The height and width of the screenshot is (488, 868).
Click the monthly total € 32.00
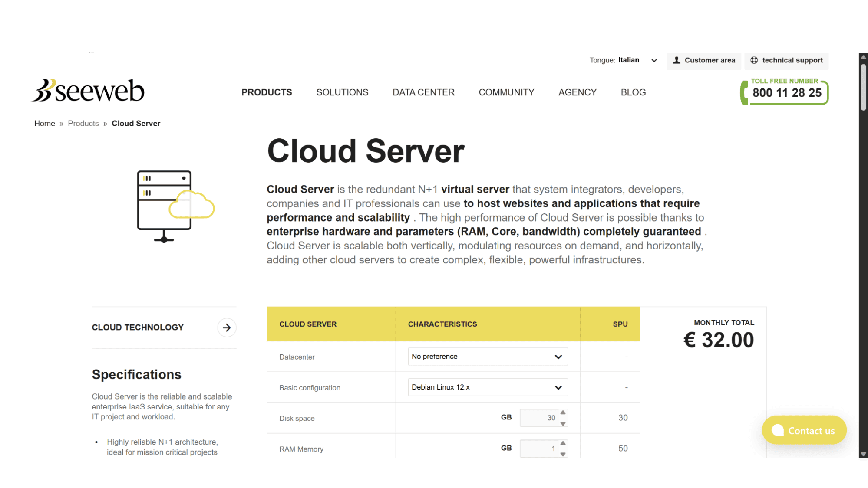(719, 340)
